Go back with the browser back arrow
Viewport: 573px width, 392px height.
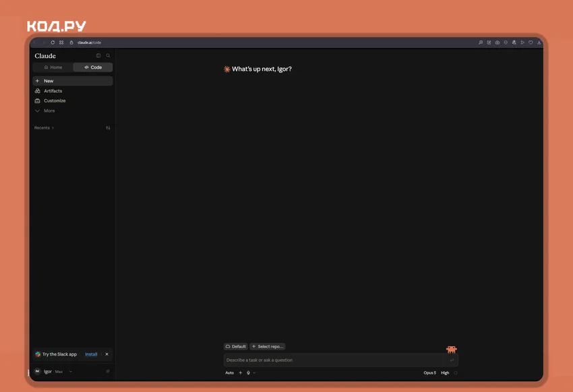click(35, 42)
